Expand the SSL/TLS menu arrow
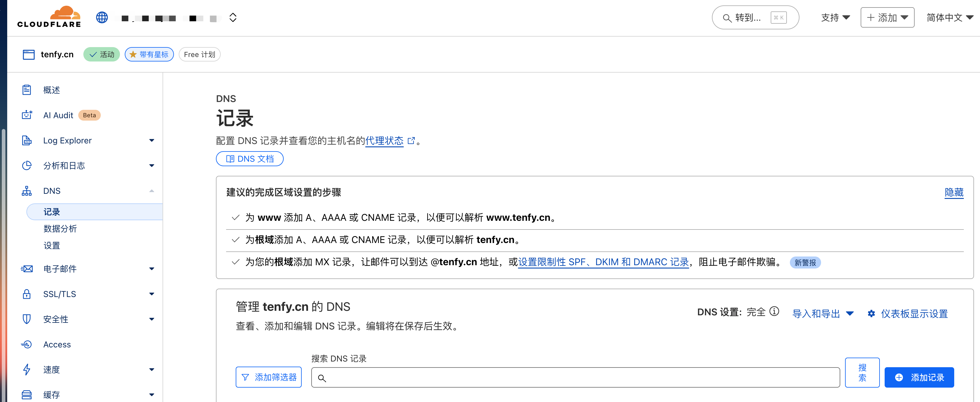Screen dimensions: 980x402 [152, 294]
